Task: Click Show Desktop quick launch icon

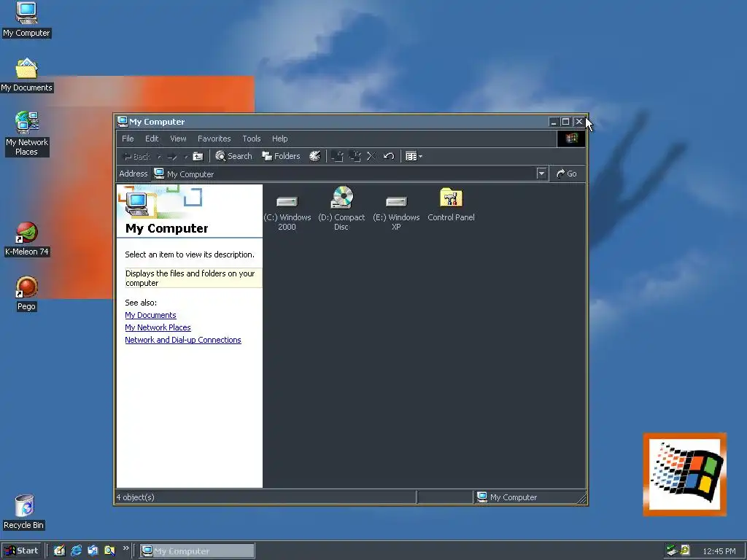Action: [x=59, y=551]
